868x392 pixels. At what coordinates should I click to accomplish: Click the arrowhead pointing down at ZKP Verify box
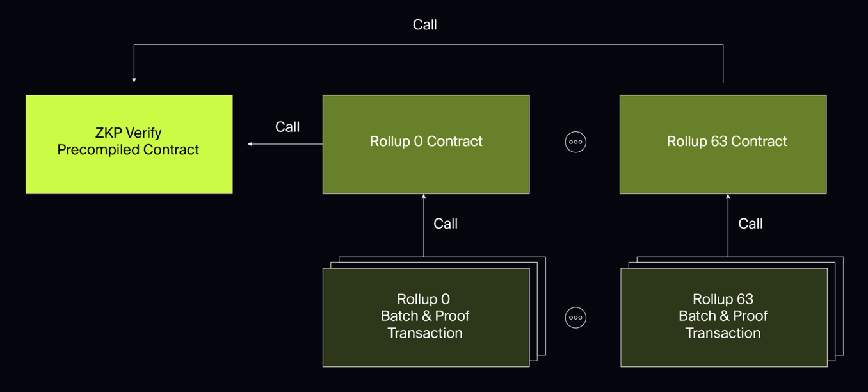tap(134, 79)
